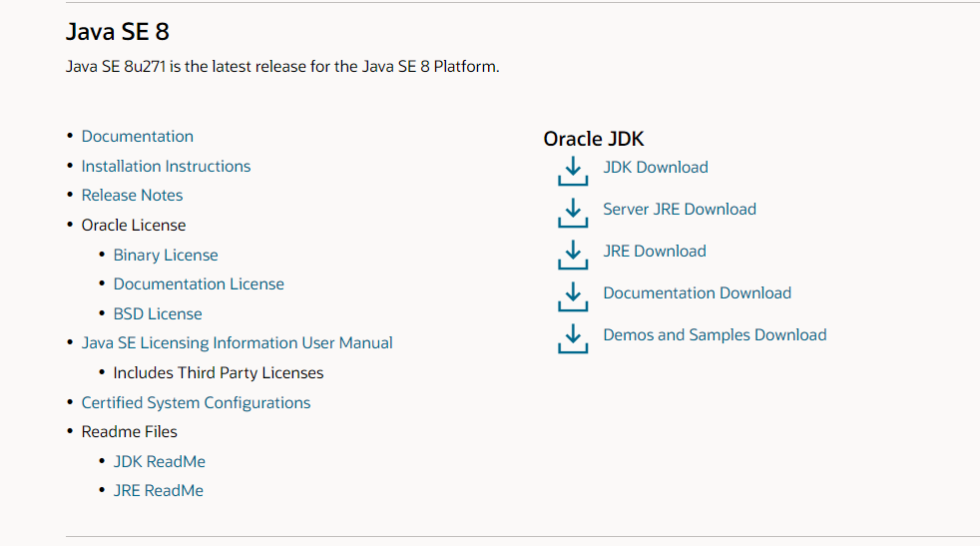Open the Binary License link

166,256
